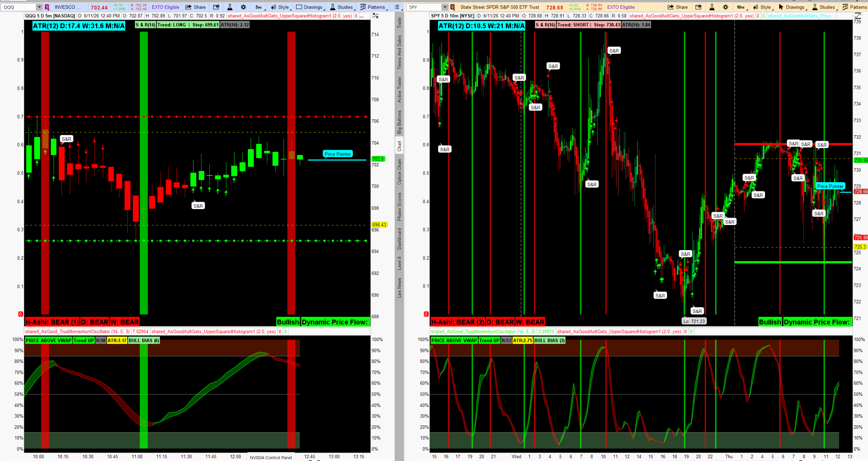The height and width of the screenshot is (461, 868).
Task: Open Edit Studies flask icon on QQQ chart
Action: 230,7
